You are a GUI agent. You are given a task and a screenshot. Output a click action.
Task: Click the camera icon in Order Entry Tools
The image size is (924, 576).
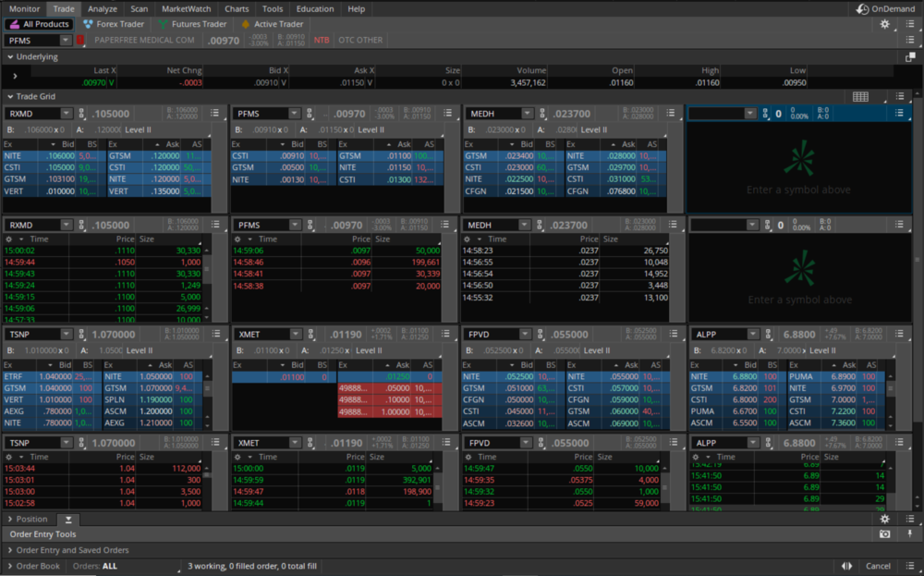click(884, 534)
